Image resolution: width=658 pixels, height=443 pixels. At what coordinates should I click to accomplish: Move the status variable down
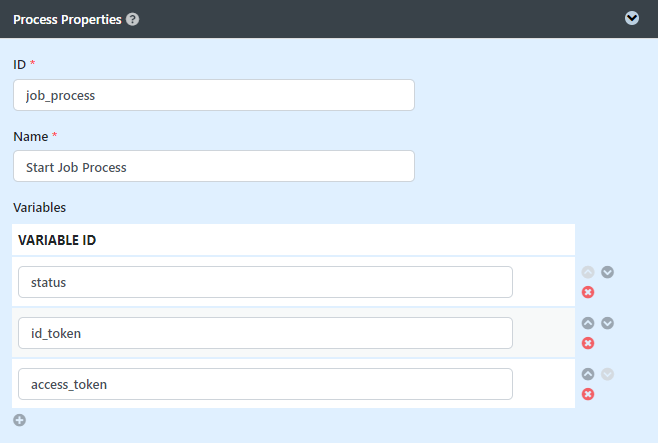[607, 272]
